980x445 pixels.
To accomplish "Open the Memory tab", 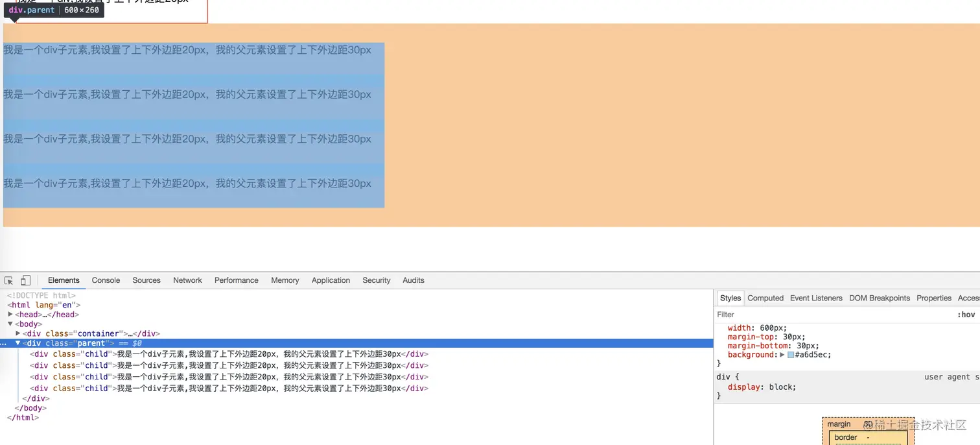I will click(285, 280).
